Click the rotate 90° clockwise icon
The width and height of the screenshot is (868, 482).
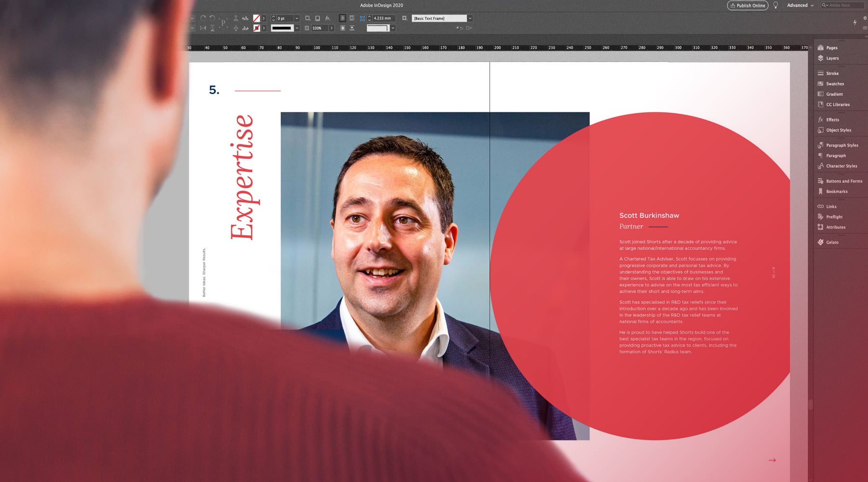pos(203,18)
